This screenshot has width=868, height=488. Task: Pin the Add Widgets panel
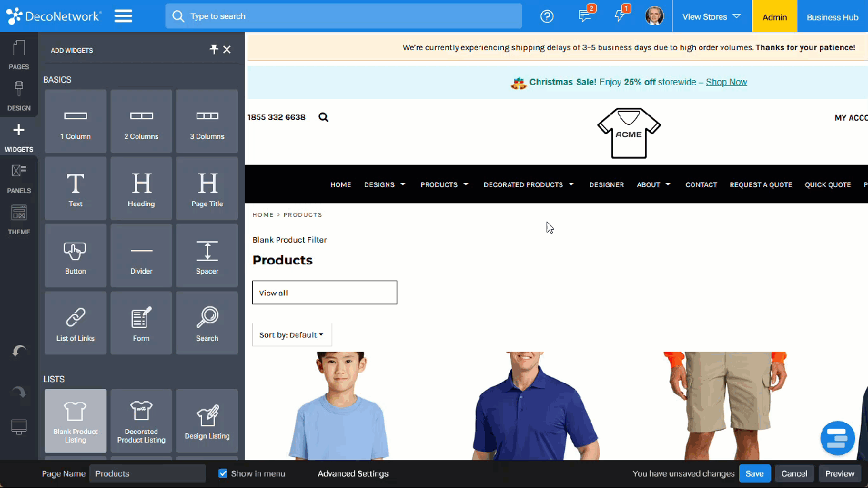pos(214,49)
